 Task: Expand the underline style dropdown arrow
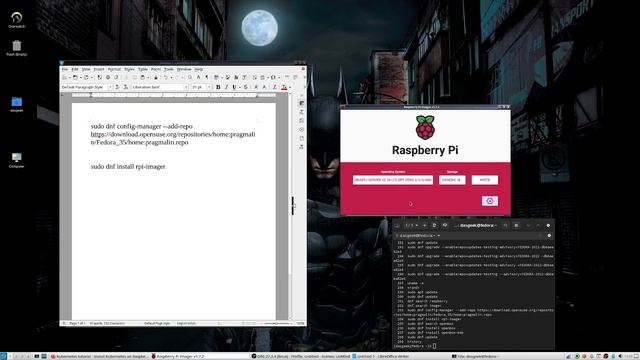point(240,87)
